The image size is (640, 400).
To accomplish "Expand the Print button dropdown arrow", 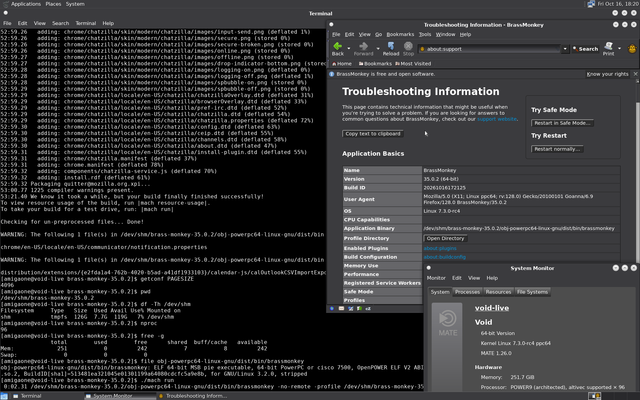I will [x=620, y=49].
